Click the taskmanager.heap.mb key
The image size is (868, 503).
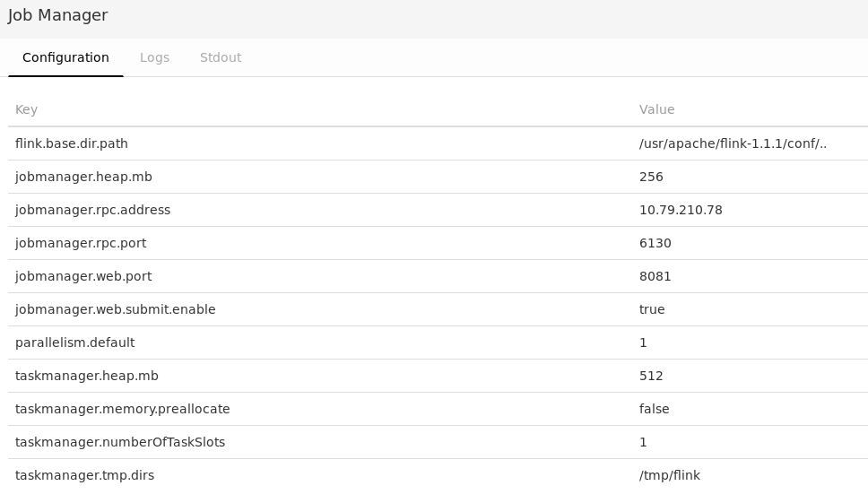86,376
